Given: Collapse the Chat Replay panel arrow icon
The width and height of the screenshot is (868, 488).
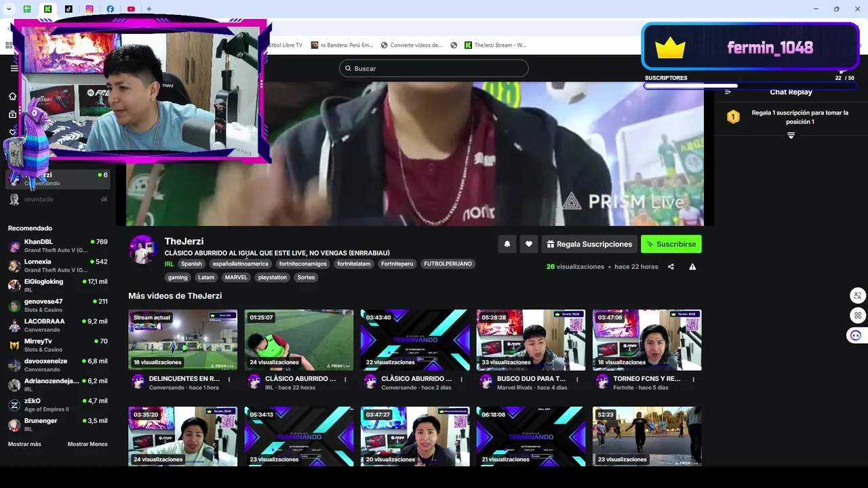Looking at the screenshot, I should [728, 91].
